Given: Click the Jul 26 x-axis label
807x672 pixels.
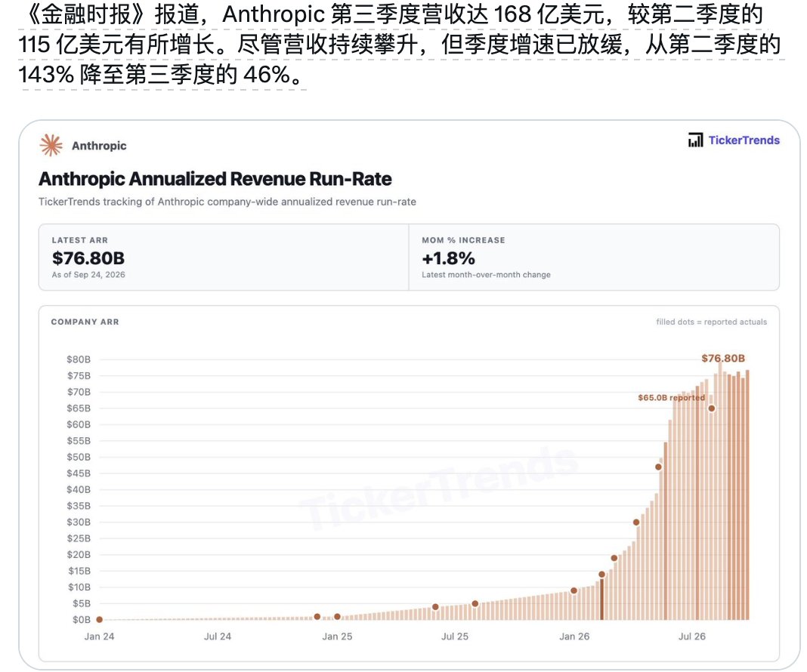Looking at the screenshot, I should click(692, 637).
